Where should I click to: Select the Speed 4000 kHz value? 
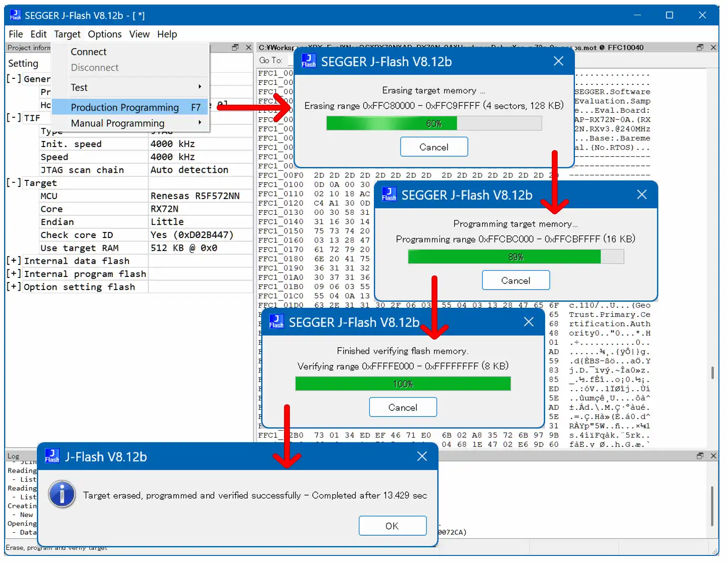pyautogui.click(x=201, y=157)
